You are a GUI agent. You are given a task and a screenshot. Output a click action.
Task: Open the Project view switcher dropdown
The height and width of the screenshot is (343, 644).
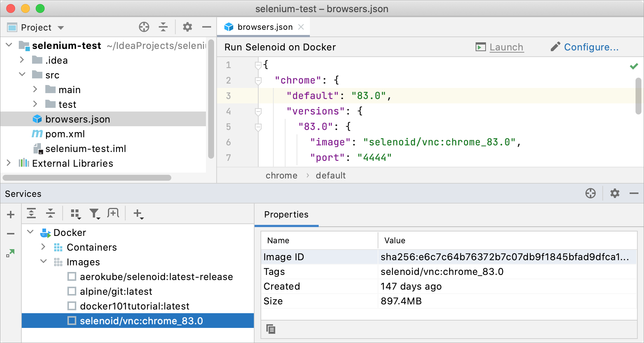click(61, 27)
